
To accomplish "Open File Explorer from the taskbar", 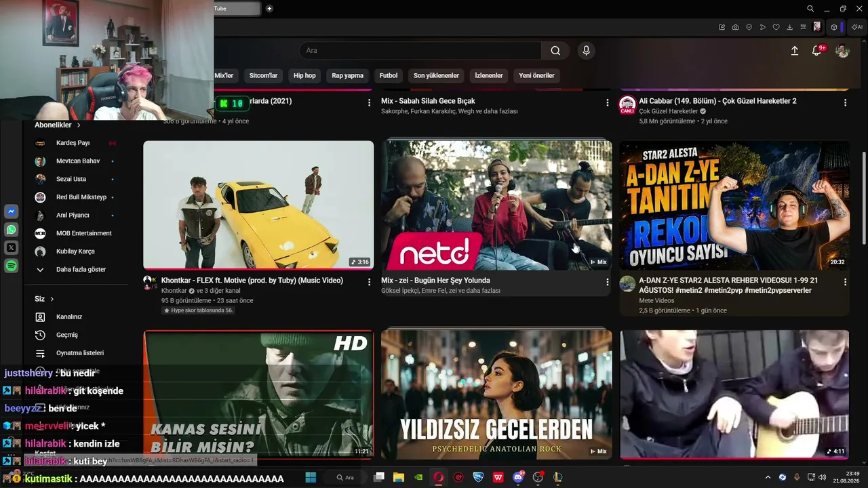I will (399, 477).
